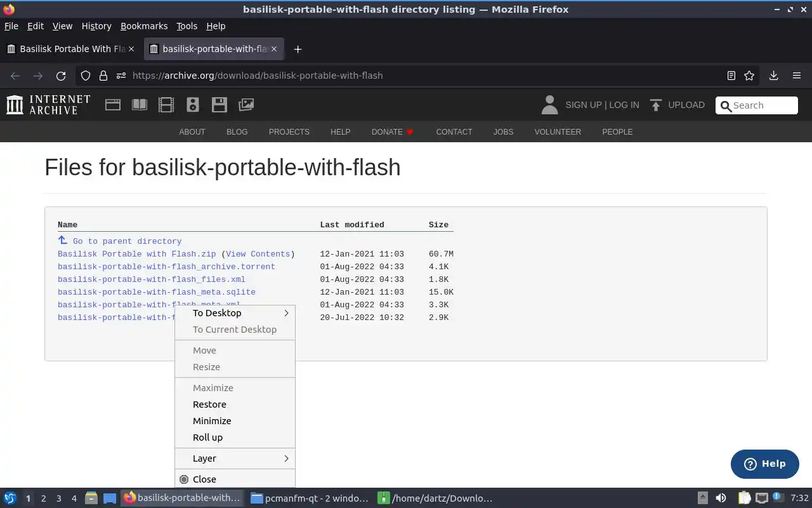This screenshot has height=508, width=812.
Task: Switch to virtual desktop 2
Action: pyautogui.click(x=44, y=498)
